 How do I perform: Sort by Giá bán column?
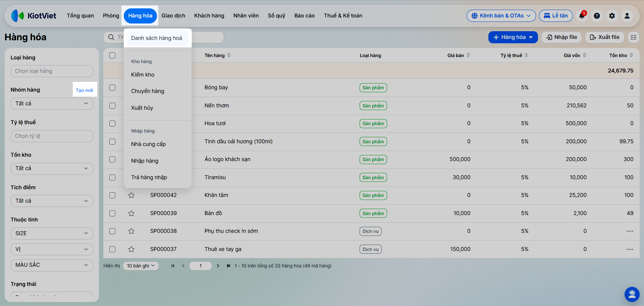point(459,55)
